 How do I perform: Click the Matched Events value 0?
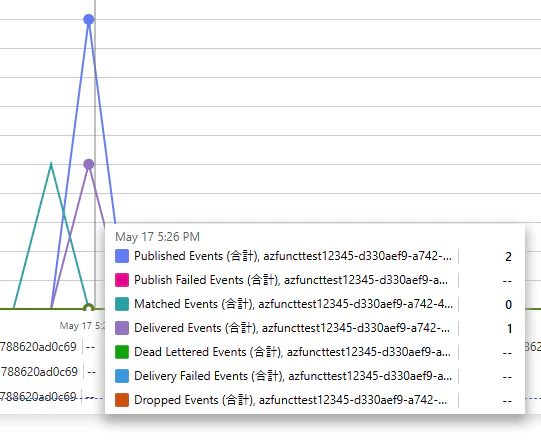[508, 305]
